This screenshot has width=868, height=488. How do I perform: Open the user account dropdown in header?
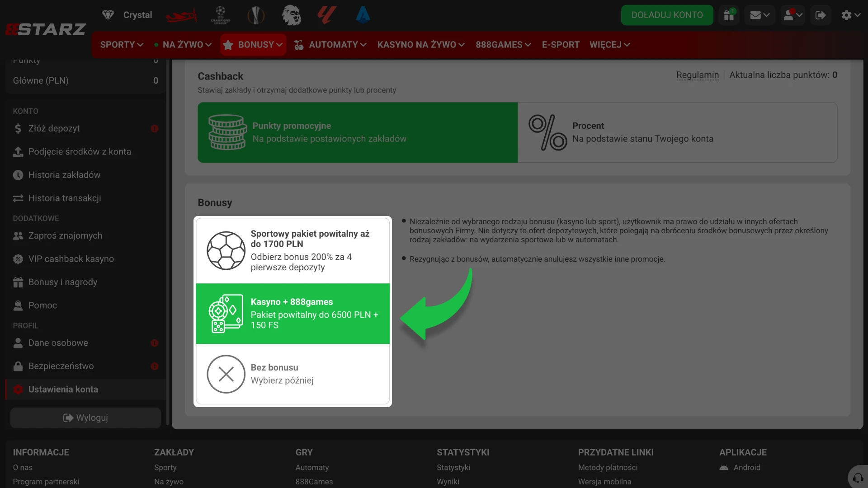[793, 15]
